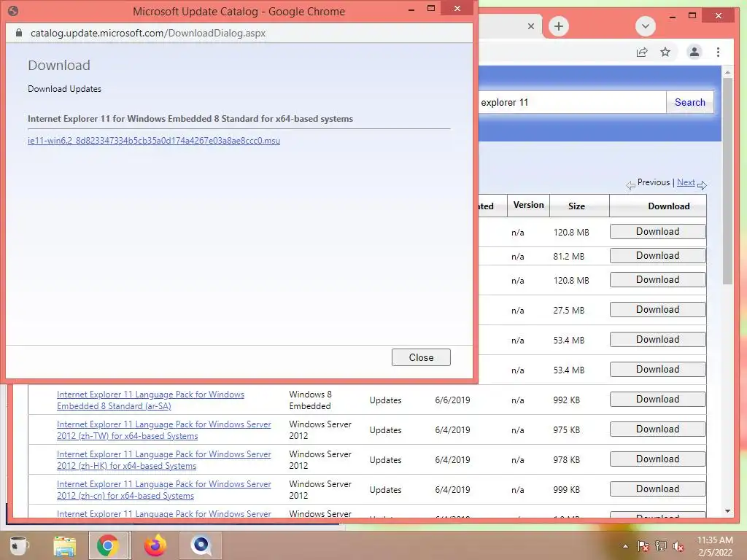This screenshot has width=747, height=560.
Task: Open IE11 Language Pack Server 2012 (zh-cn) link
Action: pyautogui.click(x=164, y=490)
